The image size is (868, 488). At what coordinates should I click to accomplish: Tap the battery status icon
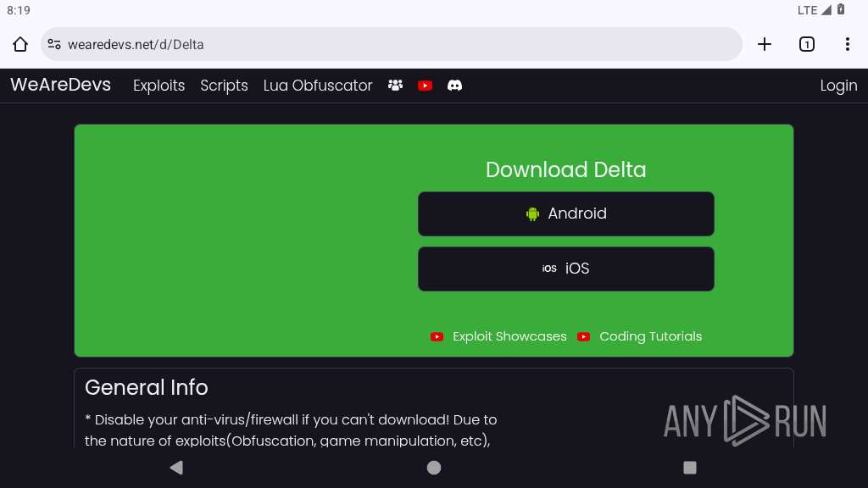pyautogui.click(x=841, y=9)
